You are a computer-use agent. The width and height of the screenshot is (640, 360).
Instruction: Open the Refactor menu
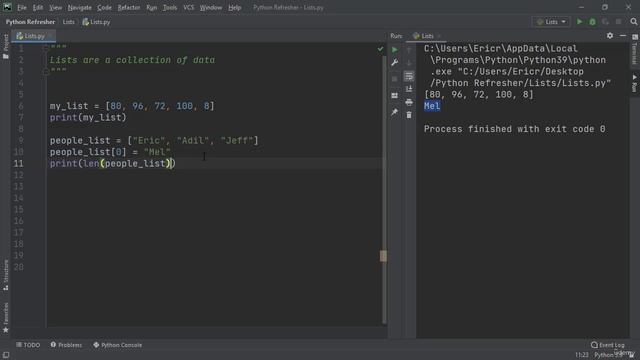129,7
